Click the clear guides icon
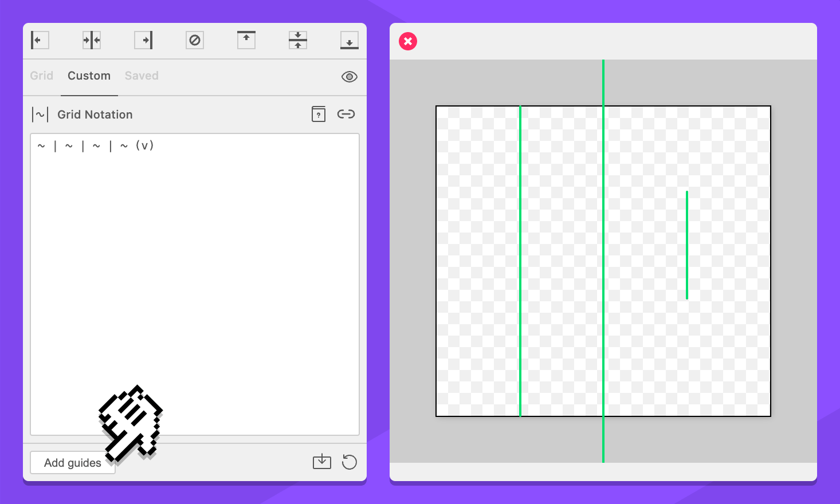The image size is (840, 504). tap(195, 40)
